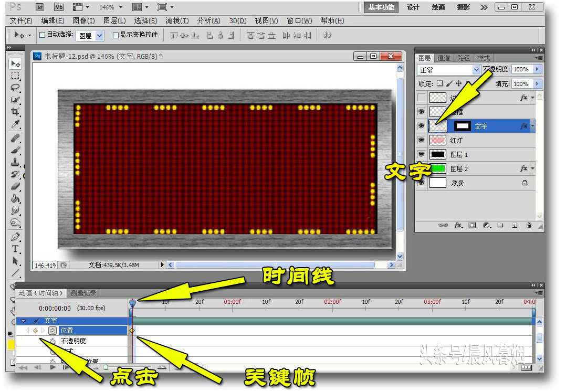This screenshot has height=392, width=566.
Task: Select the Crop tool
Action: [15, 112]
